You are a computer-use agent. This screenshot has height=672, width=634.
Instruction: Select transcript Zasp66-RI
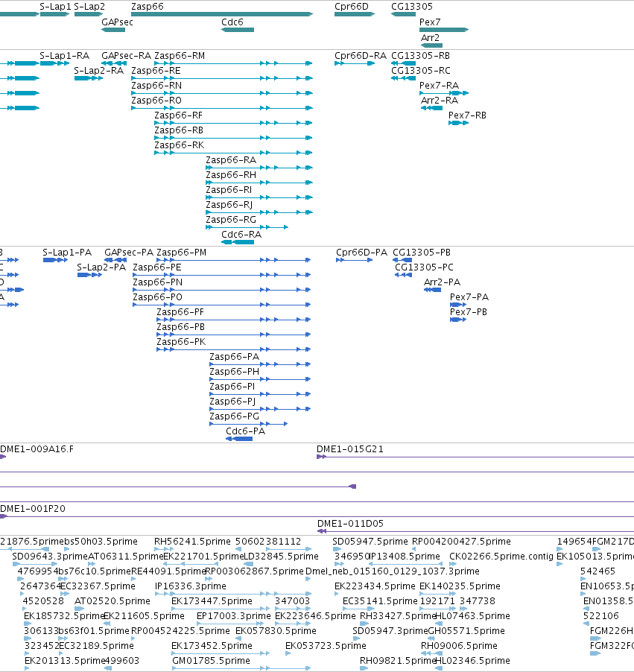tap(229, 189)
